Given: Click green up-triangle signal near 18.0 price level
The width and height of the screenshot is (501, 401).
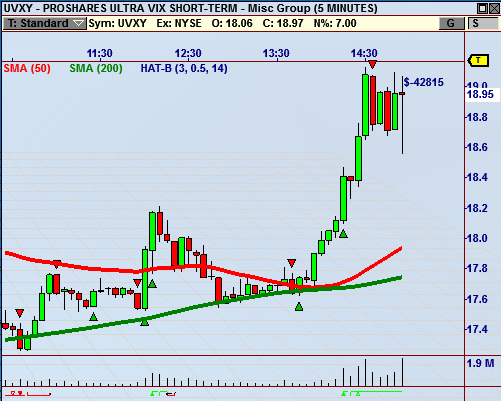Looking at the screenshot, I should (x=343, y=234).
